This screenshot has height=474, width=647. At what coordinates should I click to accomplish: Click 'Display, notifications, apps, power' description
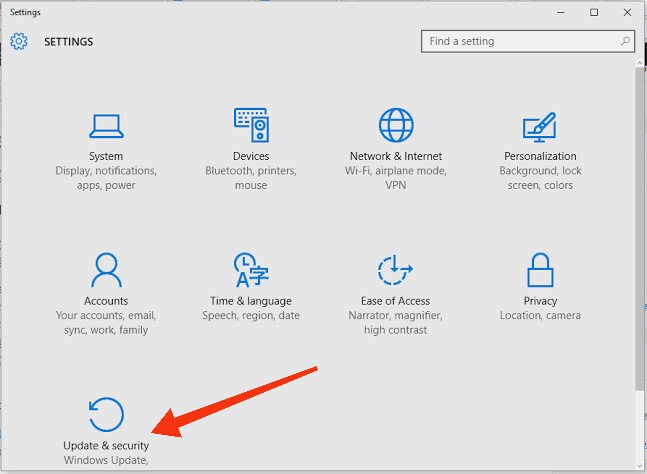click(x=106, y=178)
